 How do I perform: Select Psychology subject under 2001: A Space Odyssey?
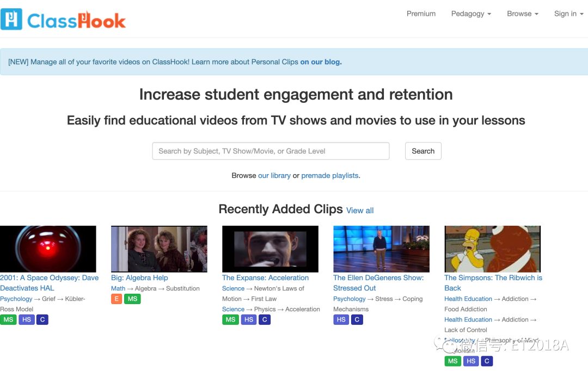[x=16, y=299]
